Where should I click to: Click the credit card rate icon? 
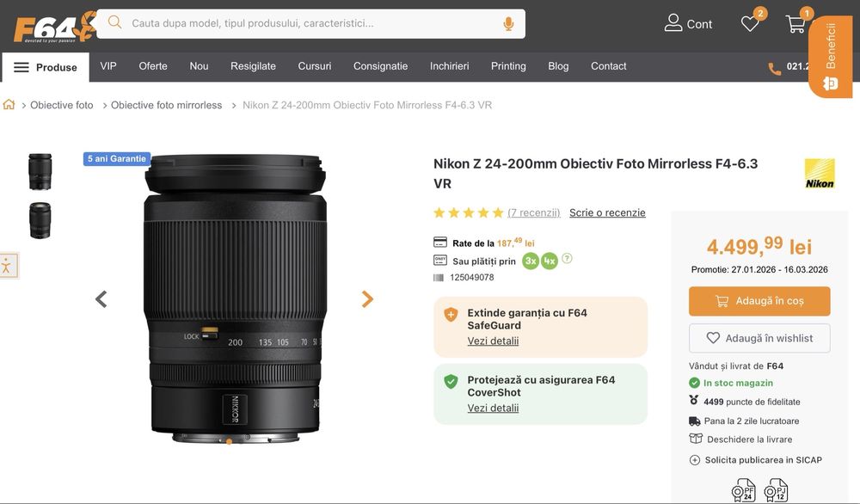tap(439, 242)
